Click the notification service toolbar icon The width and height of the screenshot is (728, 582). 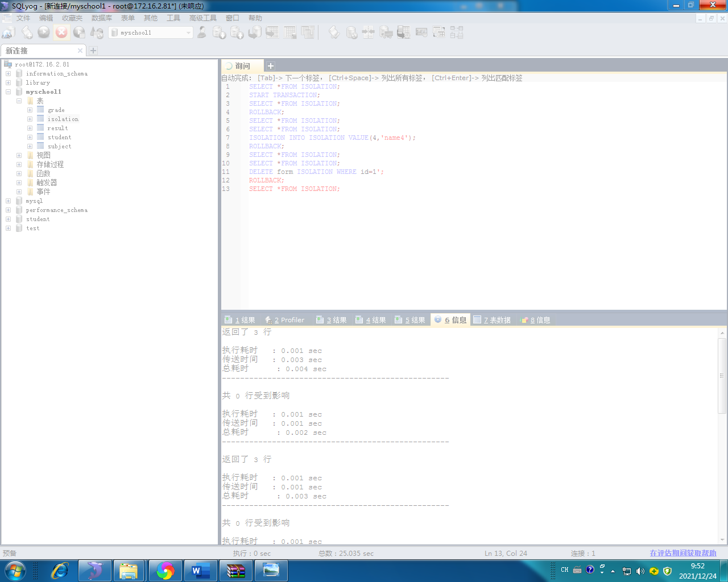[421, 32]
